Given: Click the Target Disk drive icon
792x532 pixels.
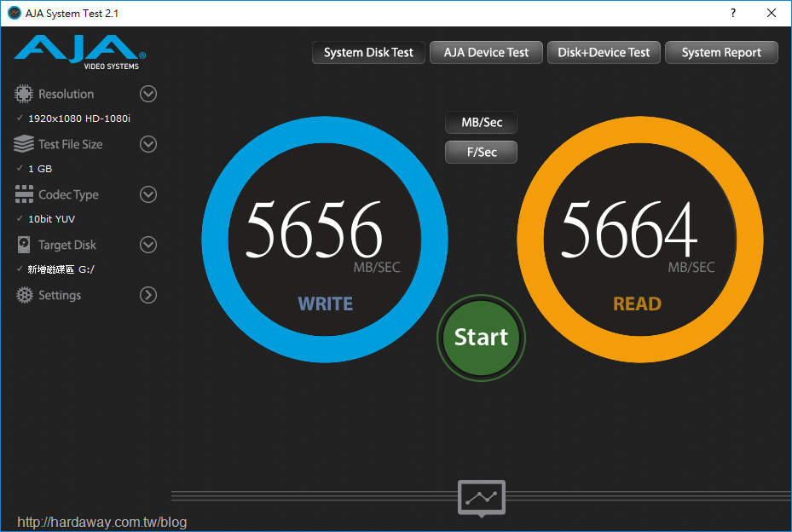Looking at the screenshot, I should click(23, 245).
